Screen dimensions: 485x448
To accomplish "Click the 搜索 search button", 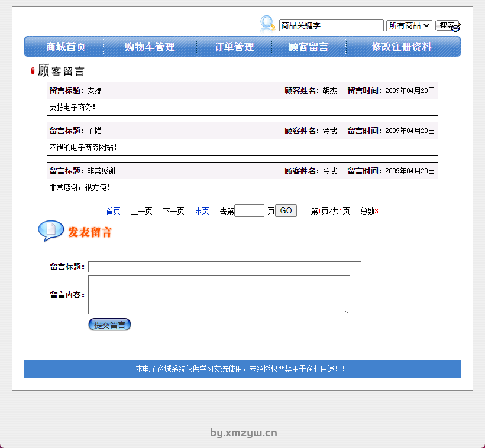I will 447,25.
